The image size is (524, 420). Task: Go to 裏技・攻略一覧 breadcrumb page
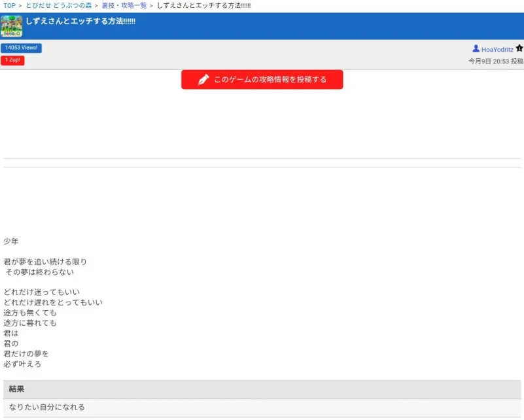point(124,6)
